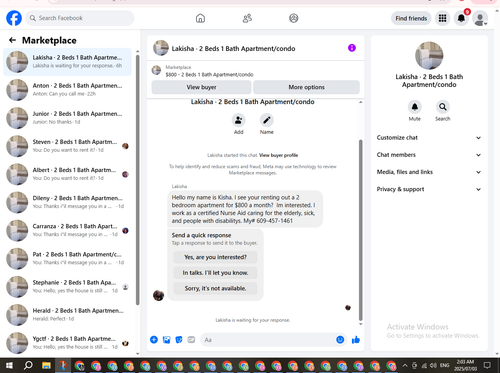Open the Menu grid icon

tap(442, 18)
